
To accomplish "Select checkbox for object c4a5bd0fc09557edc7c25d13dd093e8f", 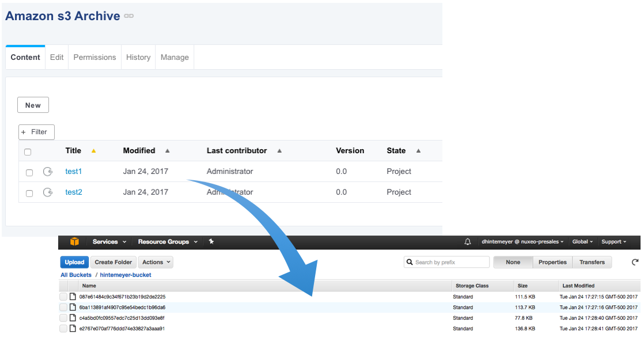I will [x=63, y=318].
